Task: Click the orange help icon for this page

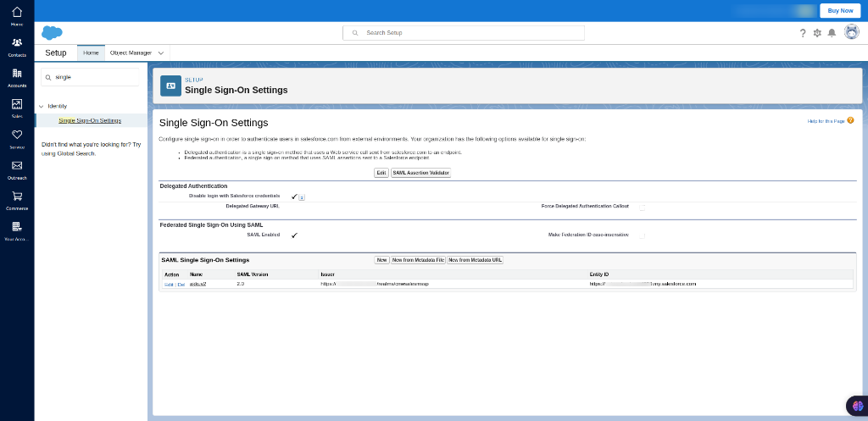Action: tap(850, 120)
